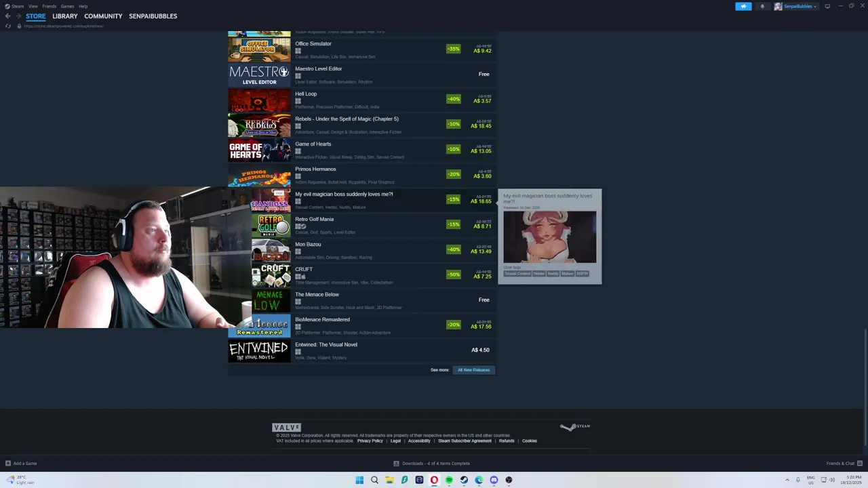Open Privacy Policy footer link

[x=370, y=441]
